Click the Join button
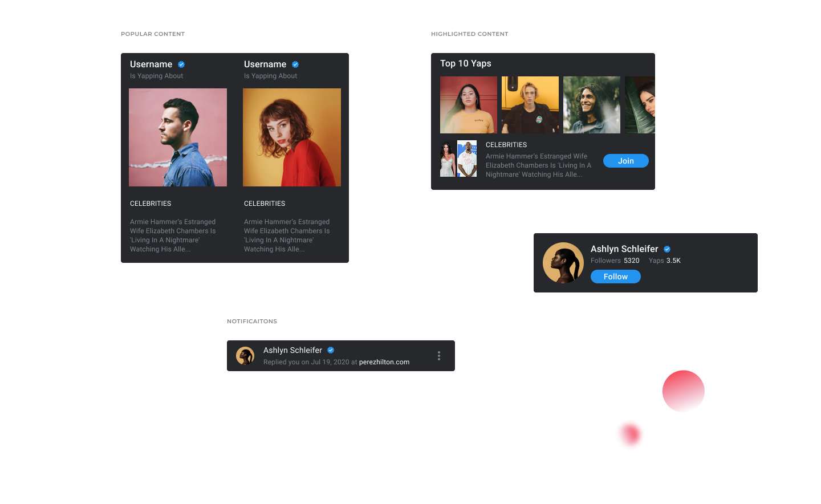821x504 pixels. (x=626, y=161)
